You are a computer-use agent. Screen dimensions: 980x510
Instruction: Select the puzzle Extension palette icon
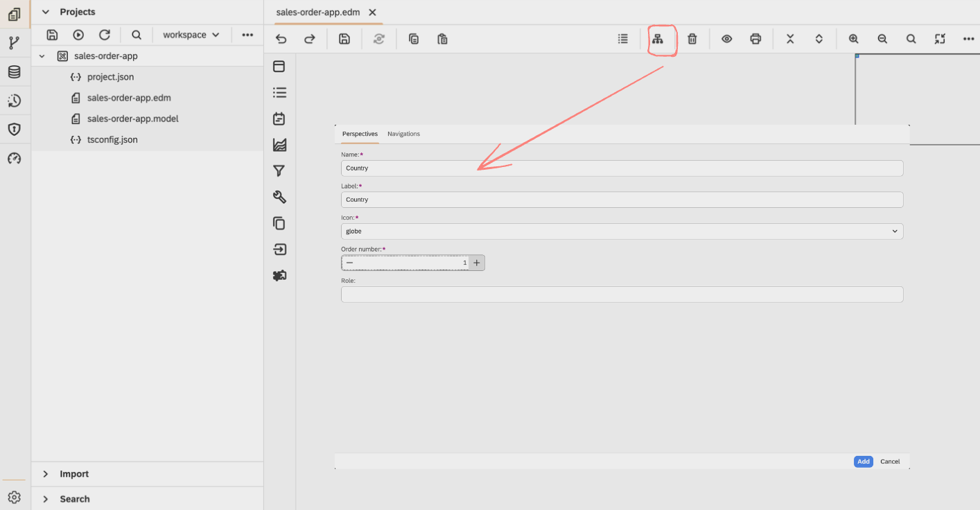[279, 275]
